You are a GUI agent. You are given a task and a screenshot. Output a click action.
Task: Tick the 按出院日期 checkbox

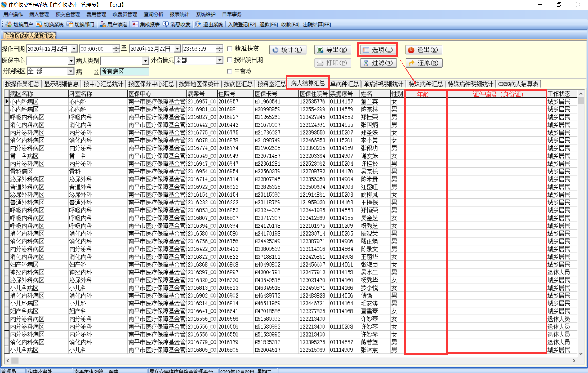(229, 60)
